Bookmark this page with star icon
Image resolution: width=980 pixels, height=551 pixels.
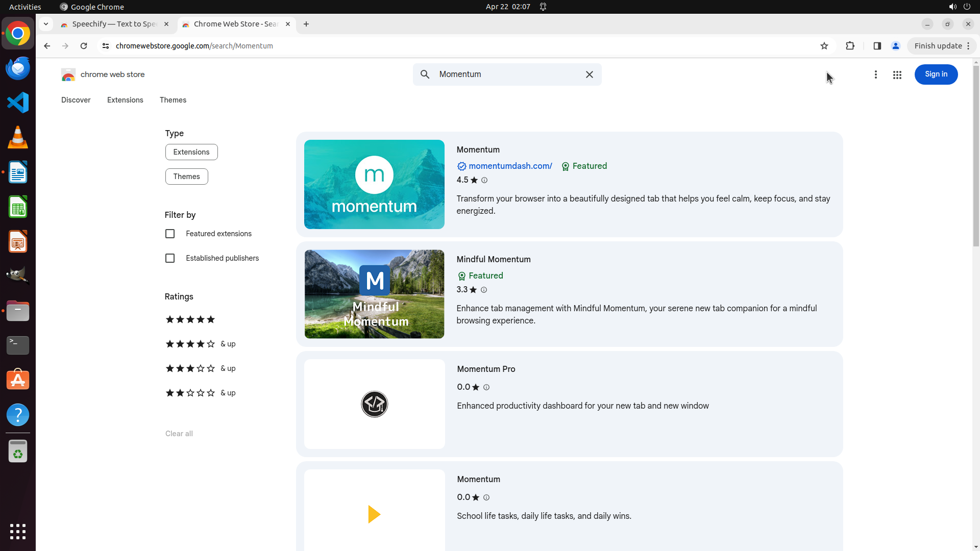824,46
